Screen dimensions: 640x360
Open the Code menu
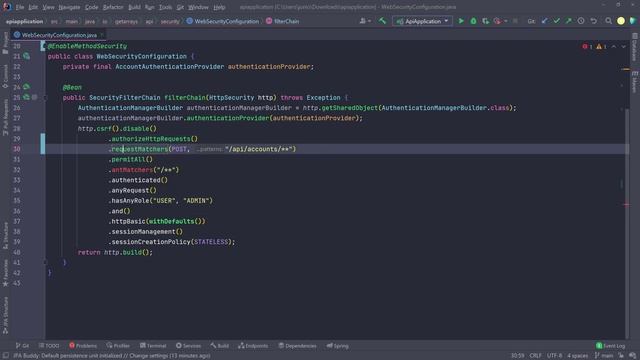point(91,7)
